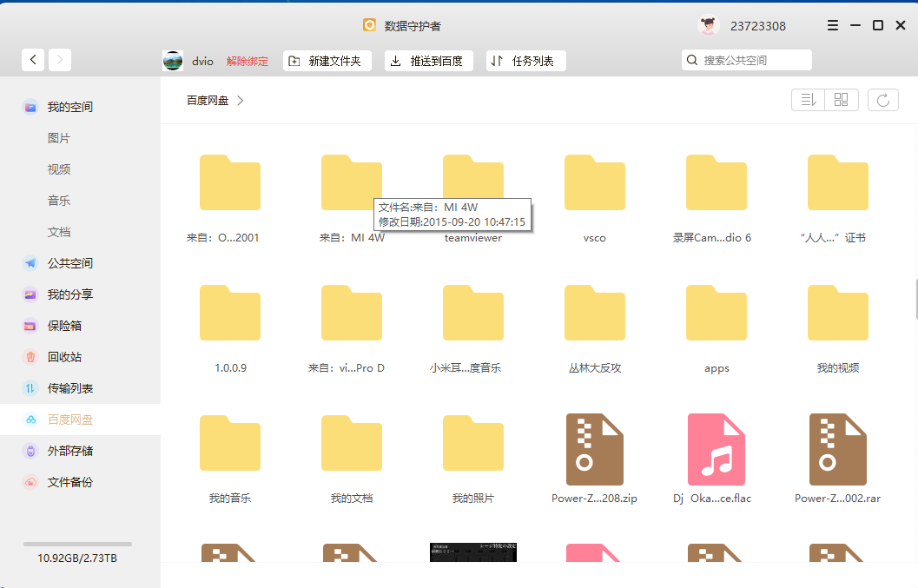Select 百度网盘 in sidebar
Viewport: 918px width, 588px height.
(80, 420)
